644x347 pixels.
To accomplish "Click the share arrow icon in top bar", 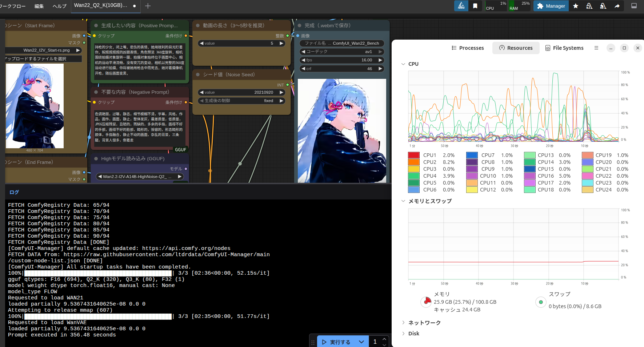I will click(617, 6).
